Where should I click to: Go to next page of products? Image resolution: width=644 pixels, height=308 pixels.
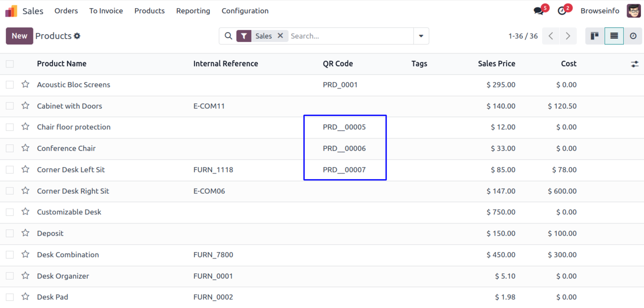click(x=568, y=36)
